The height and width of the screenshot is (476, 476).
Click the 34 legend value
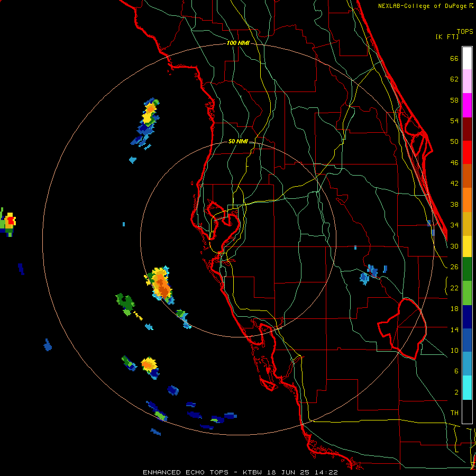point(454,225)
